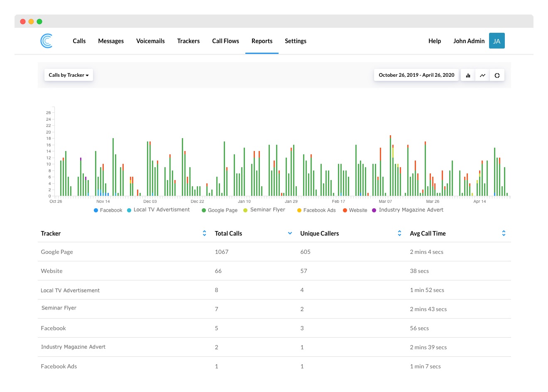Switch to line chart view
Screen dimensions: 548x392
pos(482,75)
